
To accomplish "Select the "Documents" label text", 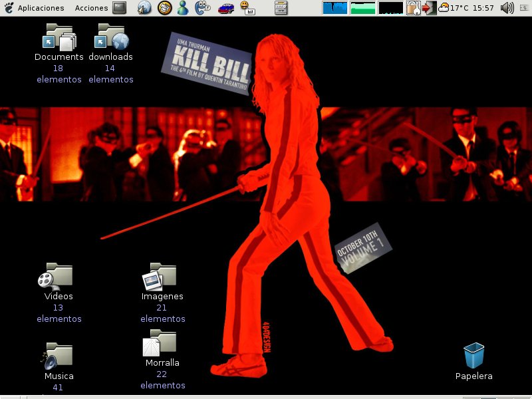I will (x=59, y=57).
